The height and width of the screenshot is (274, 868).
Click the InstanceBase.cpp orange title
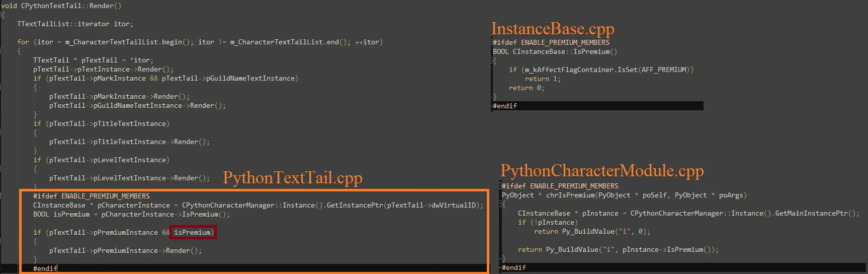pyautogui.click(x=552, y=29)
